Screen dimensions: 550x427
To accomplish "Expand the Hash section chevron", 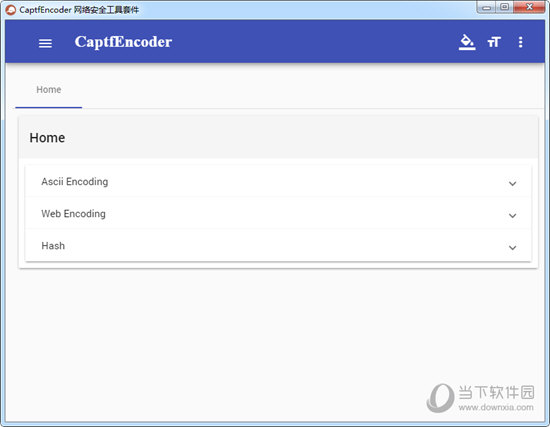I will [x=512, y=248].
